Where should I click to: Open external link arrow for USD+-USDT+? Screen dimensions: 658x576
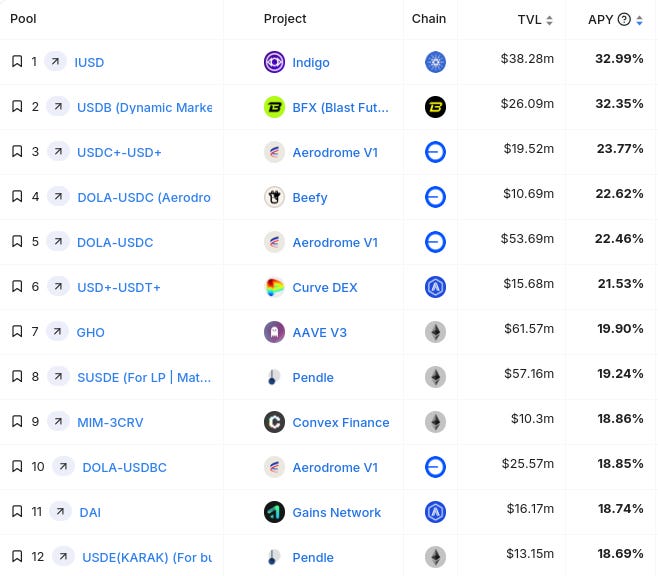tap(58, 287)
